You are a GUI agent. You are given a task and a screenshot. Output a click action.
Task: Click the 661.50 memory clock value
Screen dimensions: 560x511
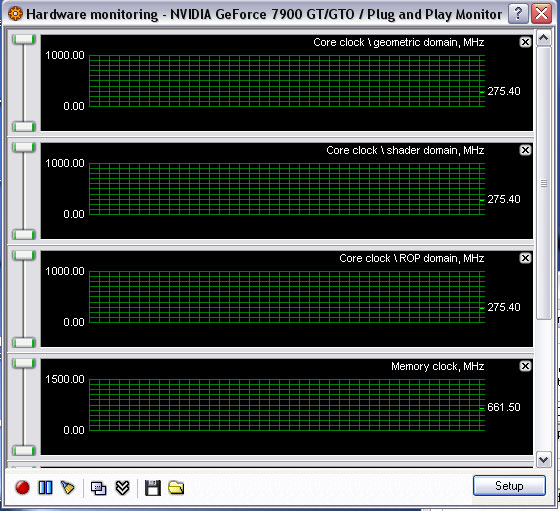coord(504,407)
